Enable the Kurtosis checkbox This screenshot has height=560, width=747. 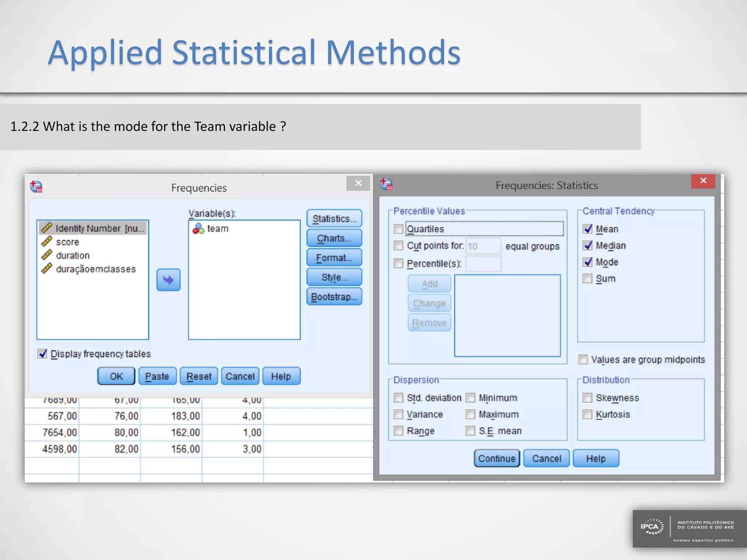(x=588, y=414)
